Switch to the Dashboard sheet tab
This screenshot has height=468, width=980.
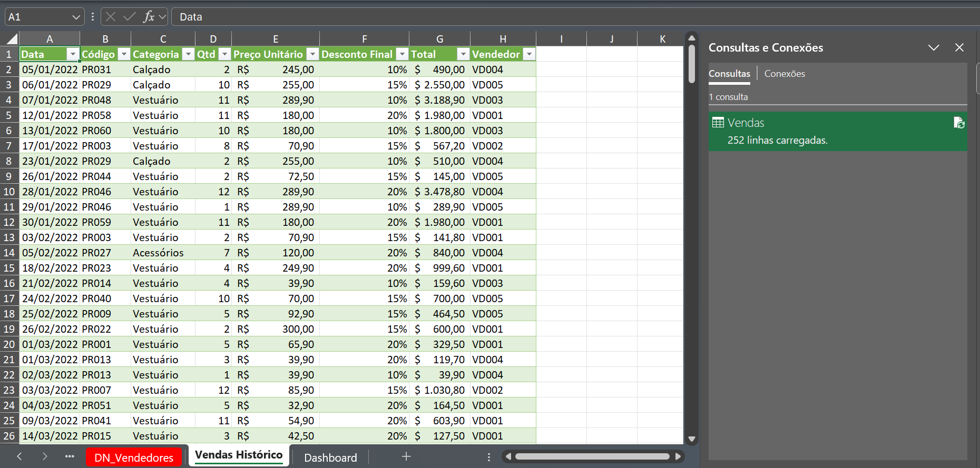pyautogui.click(x=330, y=457)
